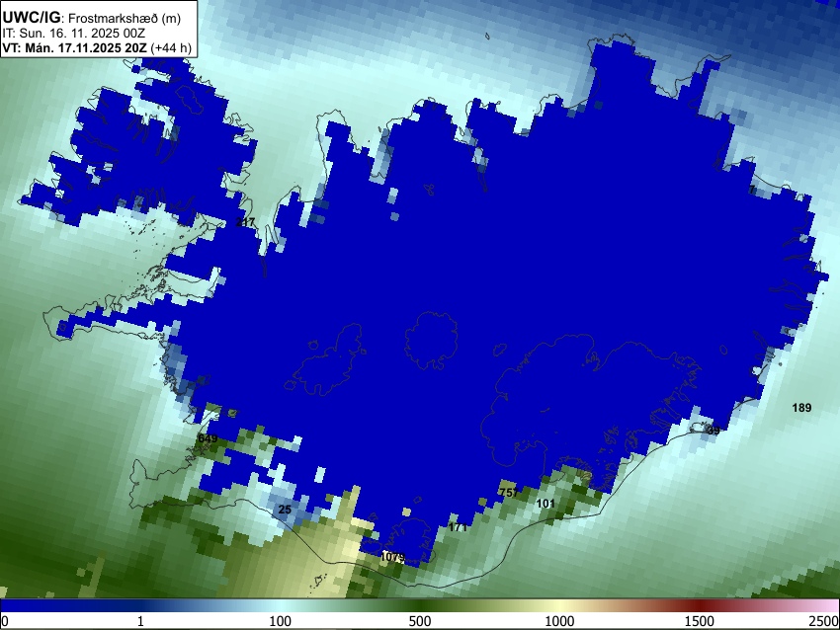Click the dark green color band above 500

click(x=420, y=606)
